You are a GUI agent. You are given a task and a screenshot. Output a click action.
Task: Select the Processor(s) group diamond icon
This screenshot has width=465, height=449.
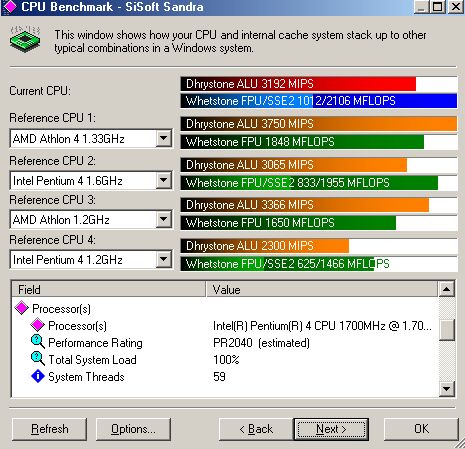[x=22, y=308]
